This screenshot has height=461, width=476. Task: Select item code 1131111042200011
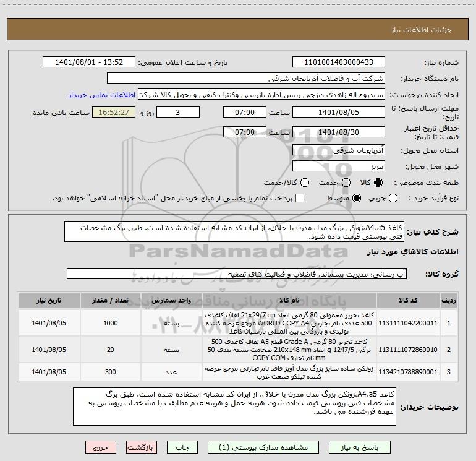(408, 323)
